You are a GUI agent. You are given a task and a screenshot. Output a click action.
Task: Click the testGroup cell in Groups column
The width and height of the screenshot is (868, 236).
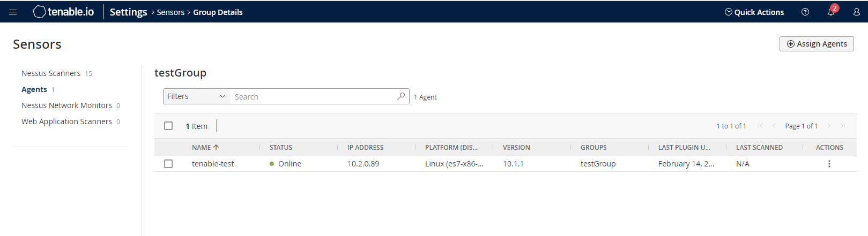pos(598,164)
